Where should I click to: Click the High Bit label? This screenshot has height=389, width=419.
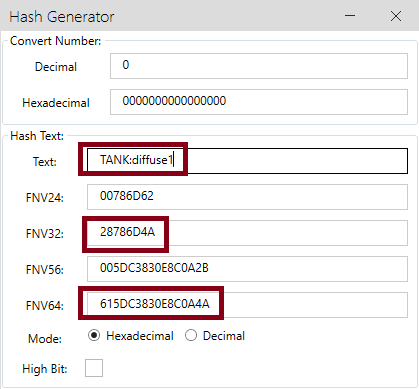[x=45, y=369]
